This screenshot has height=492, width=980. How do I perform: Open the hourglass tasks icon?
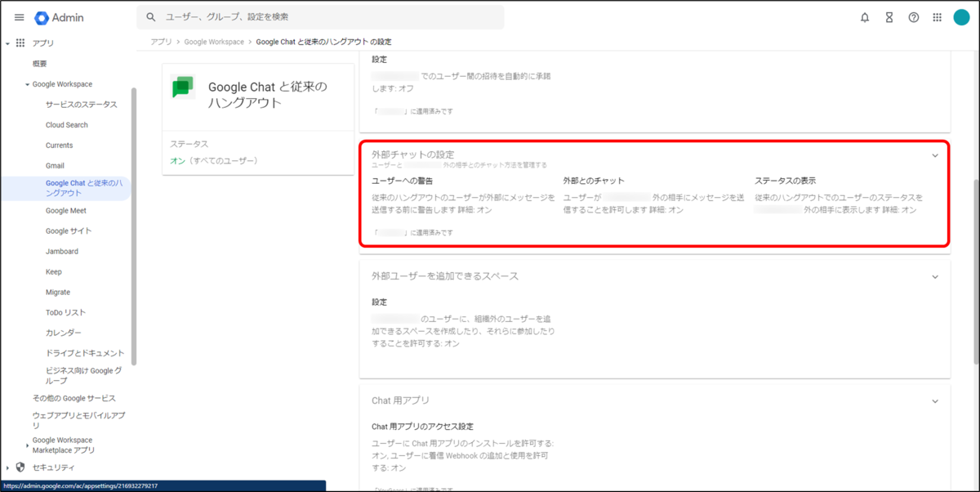click(889, 17)
